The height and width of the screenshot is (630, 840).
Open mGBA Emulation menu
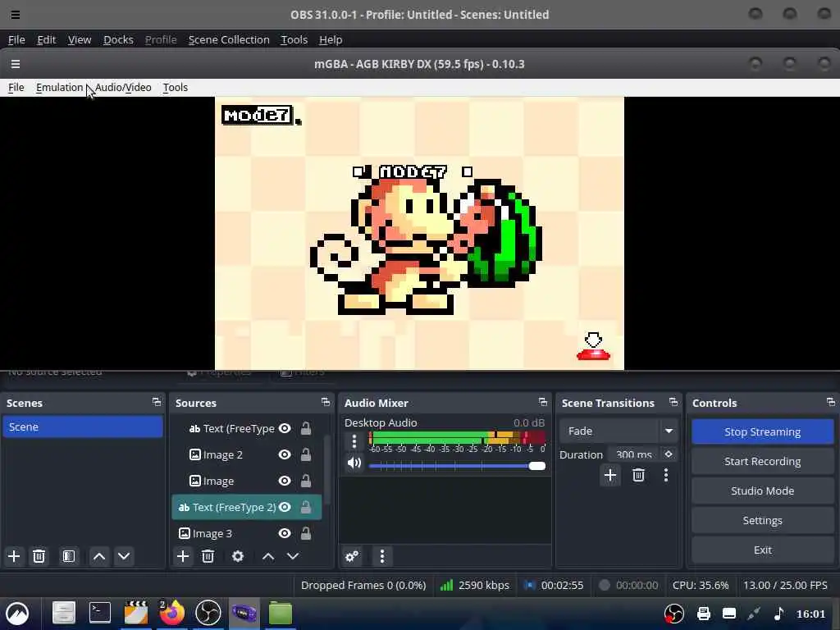(59, 87)
